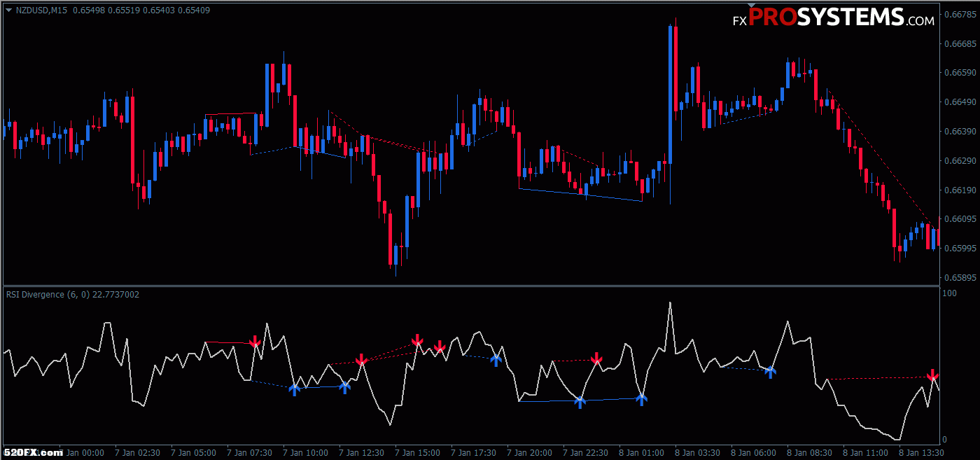980x460 pixels.
Task: Click the 0.66490 price level on the axis
Action: (x=960, y=102)
